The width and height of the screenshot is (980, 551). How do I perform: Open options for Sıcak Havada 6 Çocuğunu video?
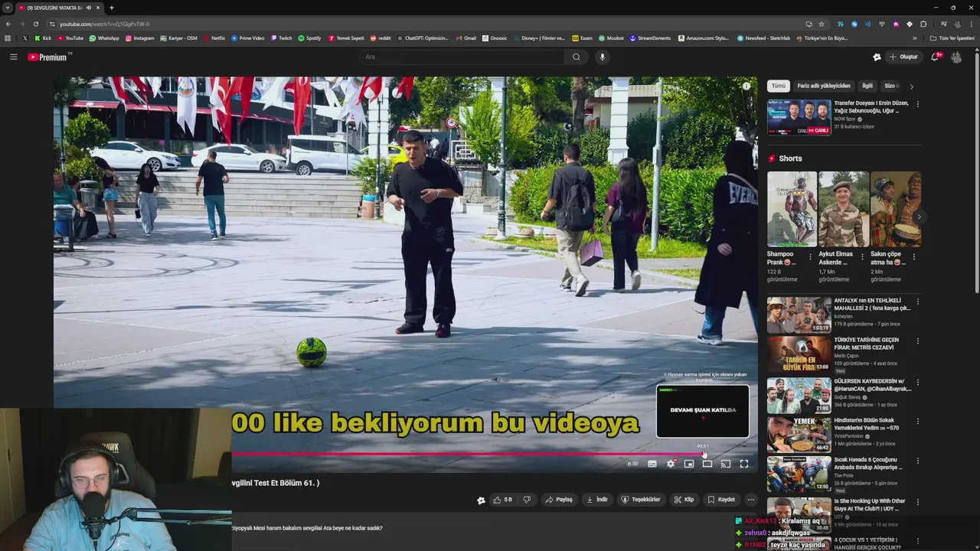(918, 461)
